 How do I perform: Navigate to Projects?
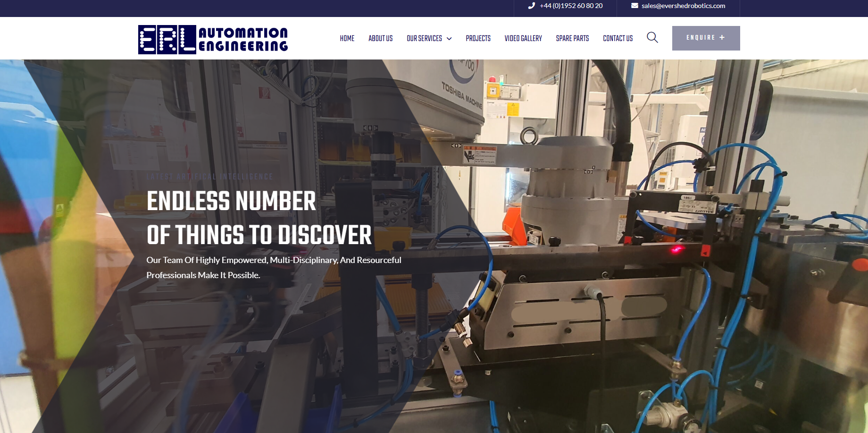click(x=478, y=39)
